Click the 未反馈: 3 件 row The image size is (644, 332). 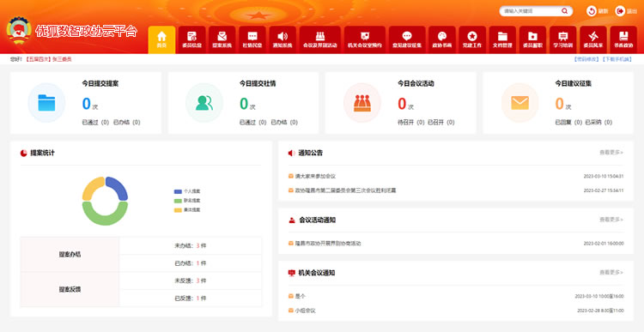(x=191, y=281)
